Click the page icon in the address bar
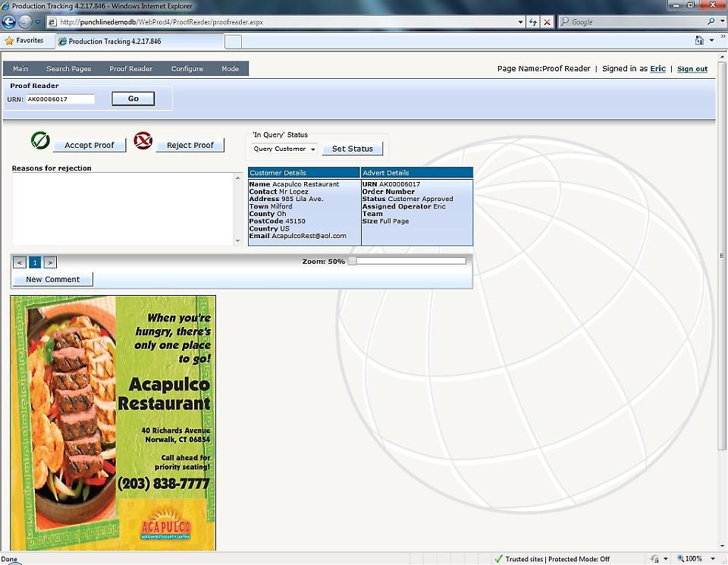The height and width of the screenshot is (565, 728). pos(52,22)
